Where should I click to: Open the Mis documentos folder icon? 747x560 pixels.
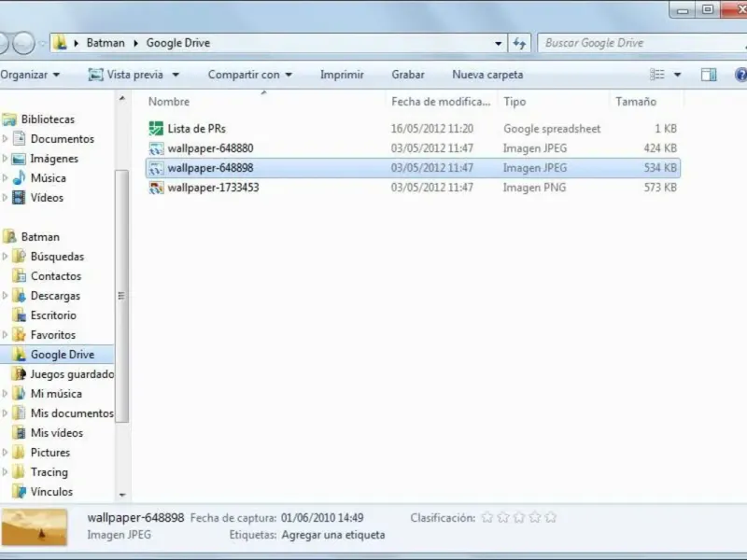(x=19, y=413)
